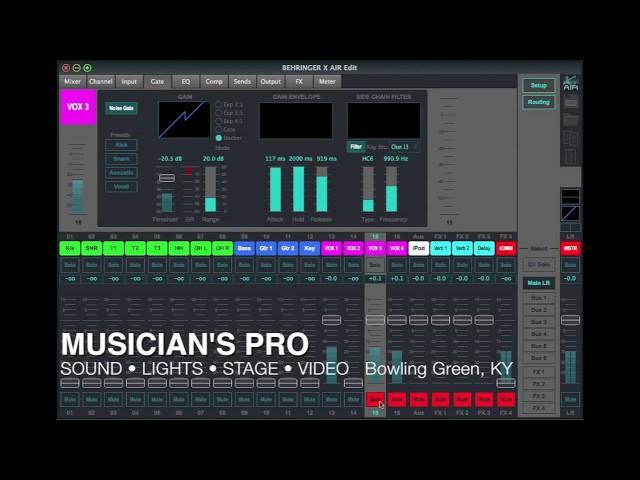
Task: Select the T3 channel label
Action: (x=157, y=248)
